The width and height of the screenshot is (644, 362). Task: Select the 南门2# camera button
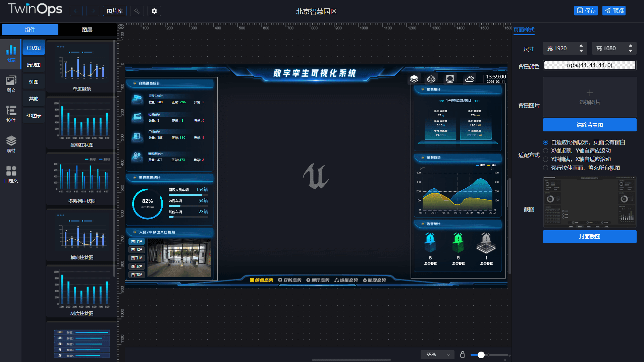[x=137, y=250]
